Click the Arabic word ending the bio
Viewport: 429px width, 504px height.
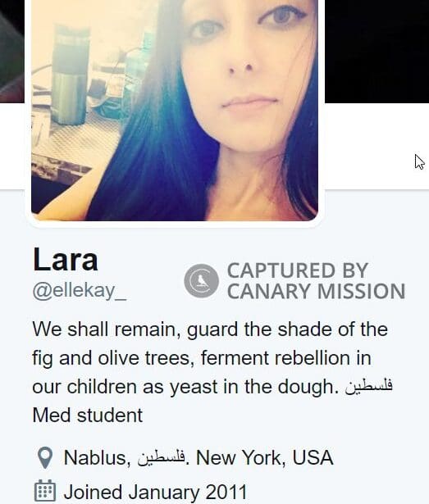pos(369,386)
